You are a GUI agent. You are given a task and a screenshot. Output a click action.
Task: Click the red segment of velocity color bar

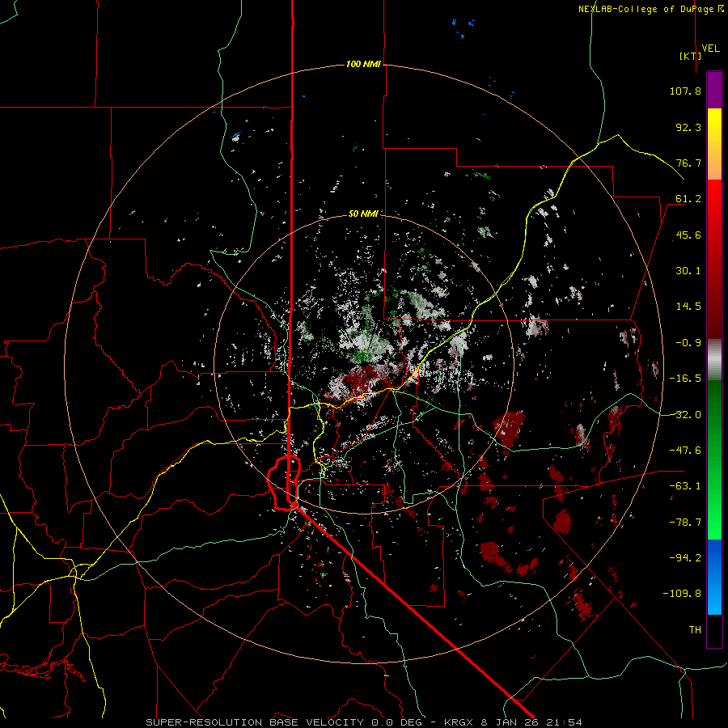pos(714,259)
